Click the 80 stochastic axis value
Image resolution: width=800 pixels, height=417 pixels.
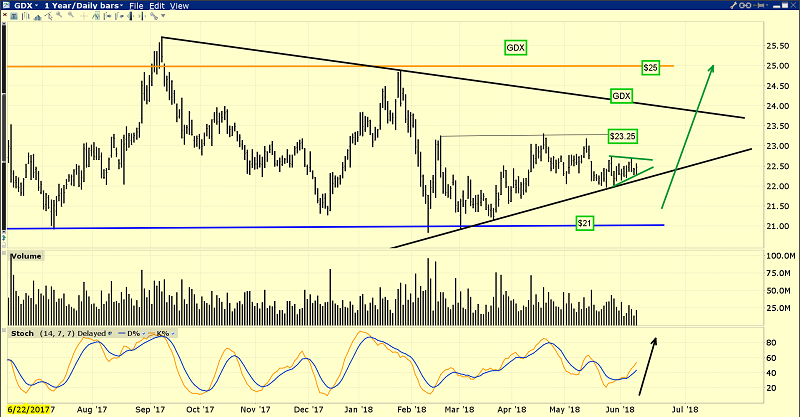click(771, 342)
